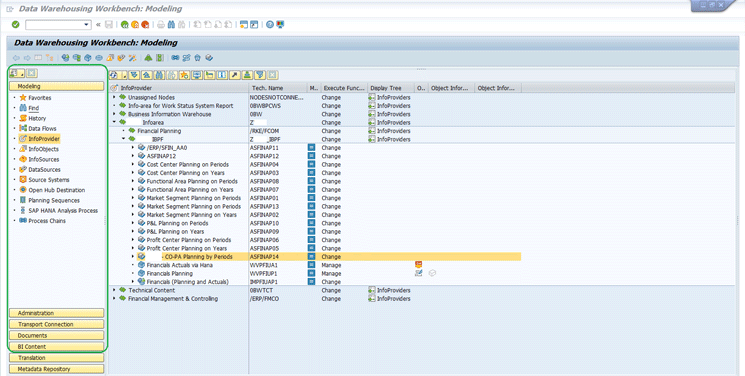Click the green Enter checkmark icon
The width and height of the screenshot is (745, 376).
pos(15,25)
